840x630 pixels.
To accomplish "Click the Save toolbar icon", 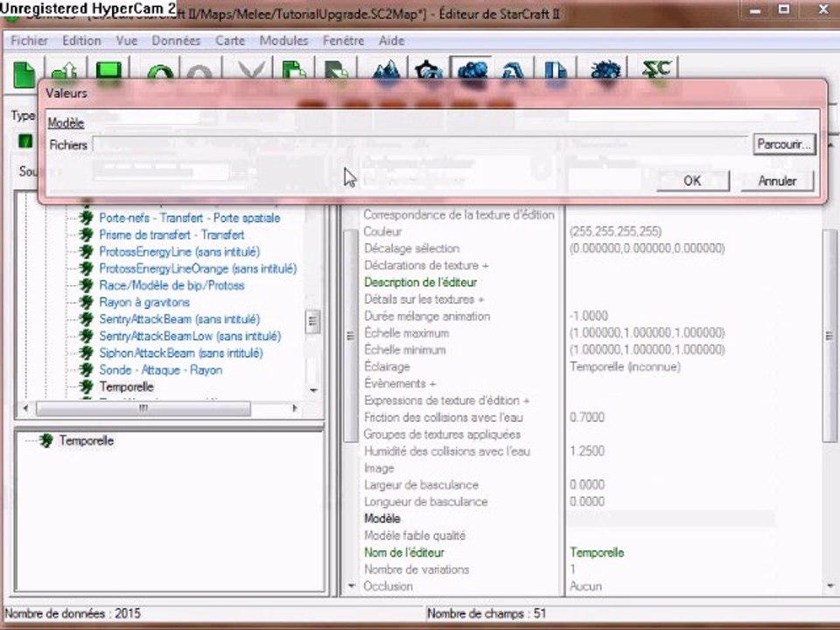I will pos(108,73).
